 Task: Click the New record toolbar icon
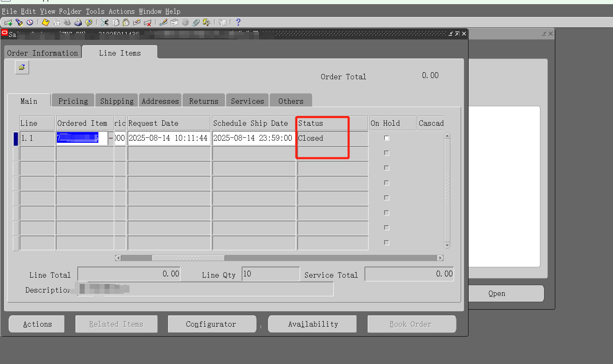pyautogui.click(x=8, y=22)
